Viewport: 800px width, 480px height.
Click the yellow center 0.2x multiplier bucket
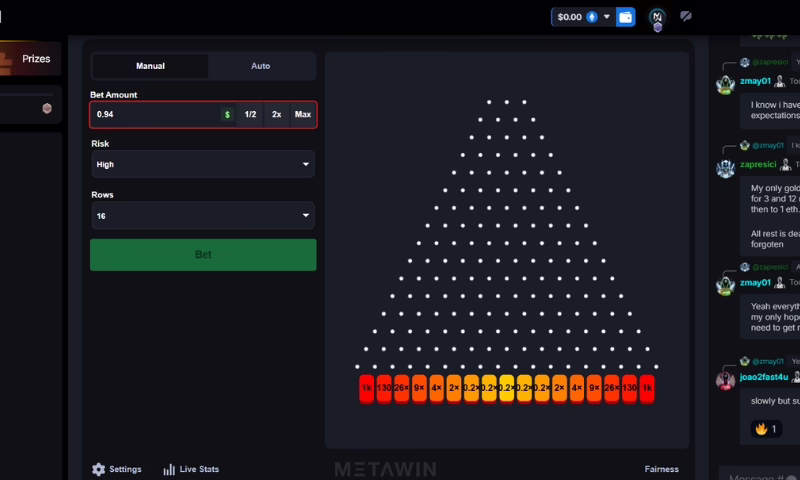pos(506,389)
